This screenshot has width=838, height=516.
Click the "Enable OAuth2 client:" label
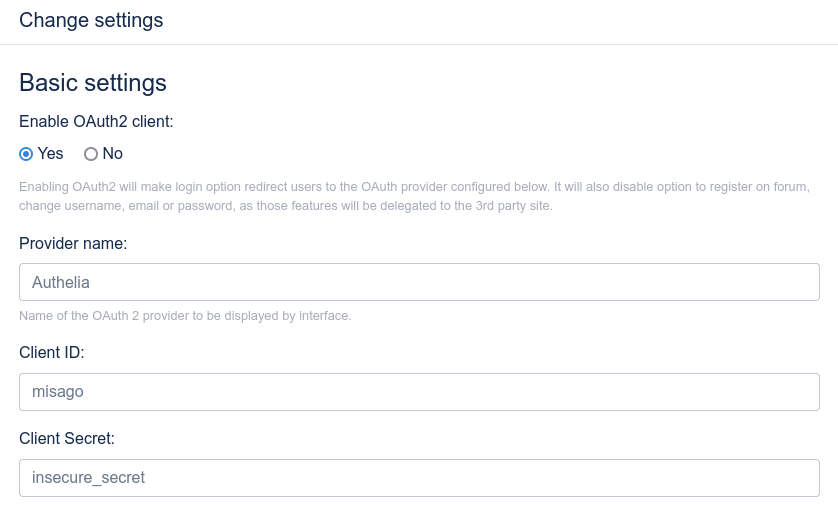[x=96, y=122]
